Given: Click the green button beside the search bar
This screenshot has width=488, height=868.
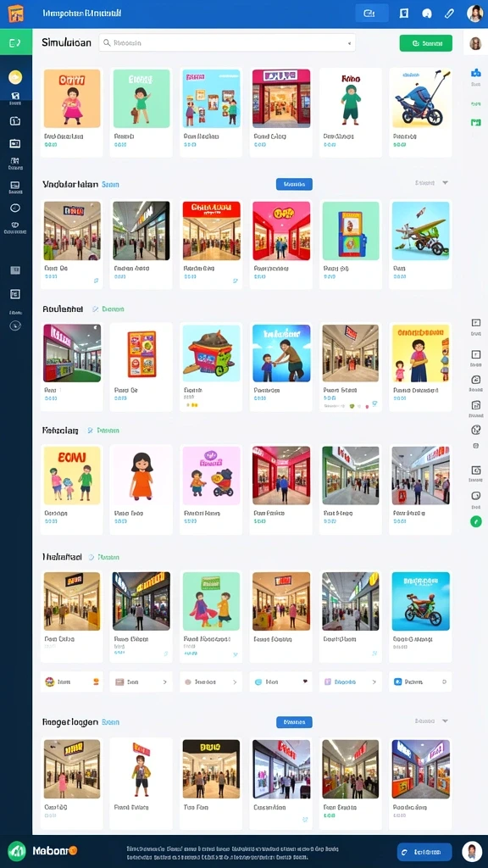Looking at the screenshot, I should 425,43.
